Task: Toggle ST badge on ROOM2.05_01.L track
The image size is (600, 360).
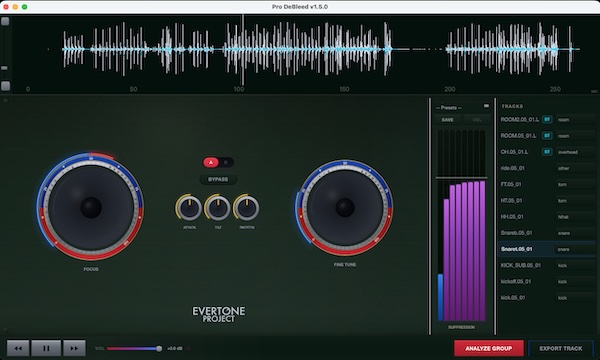Action: pos(547,119)
